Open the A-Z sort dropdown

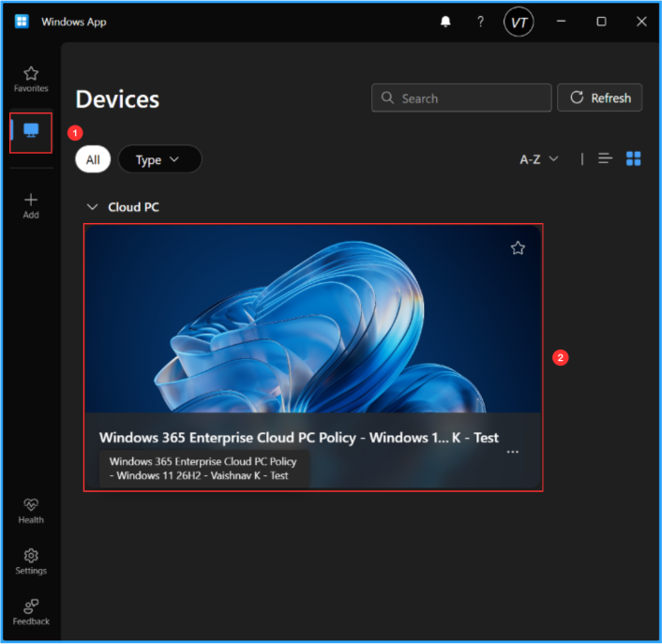(539, 159)
